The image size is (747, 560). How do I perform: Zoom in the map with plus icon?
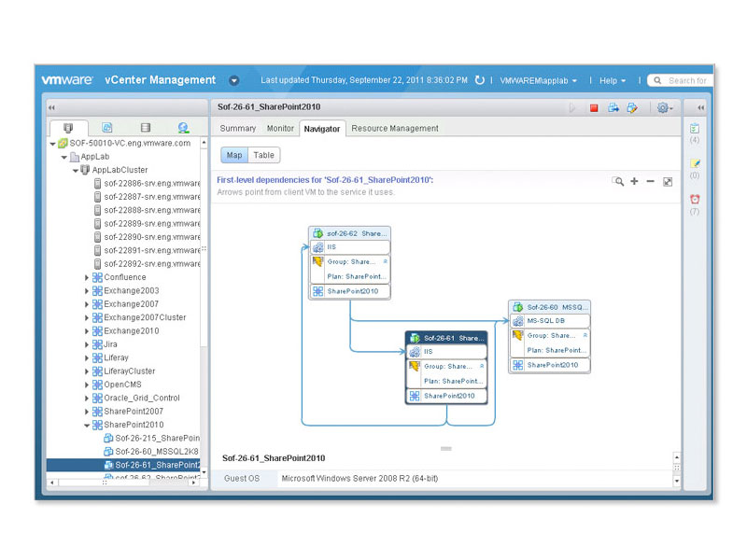634,181
